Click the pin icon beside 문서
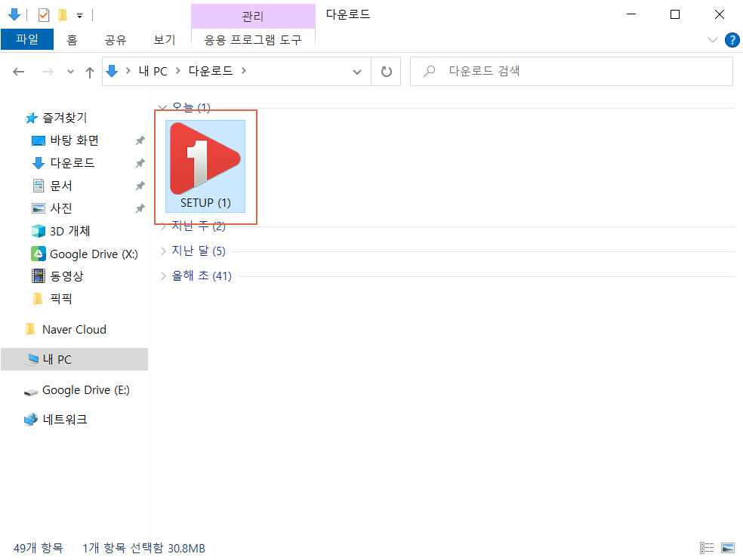This screenshot has height=560, width=743. tap(140, 186)
